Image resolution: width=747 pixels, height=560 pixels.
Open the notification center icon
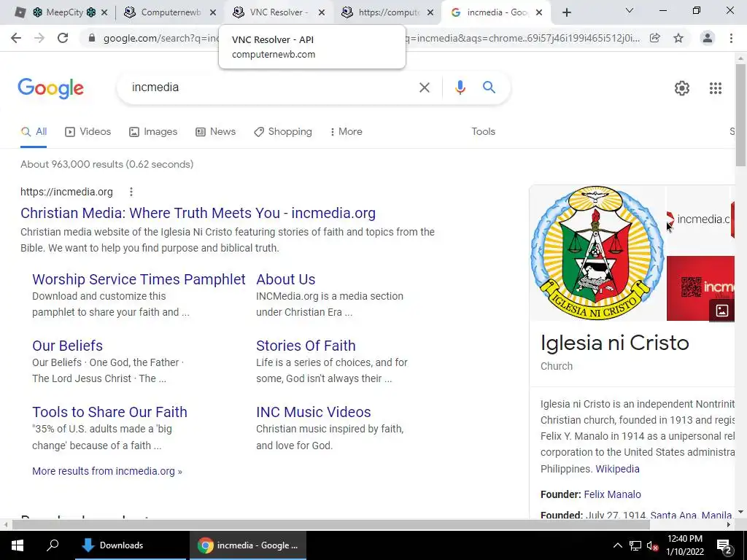pos(724,545)
